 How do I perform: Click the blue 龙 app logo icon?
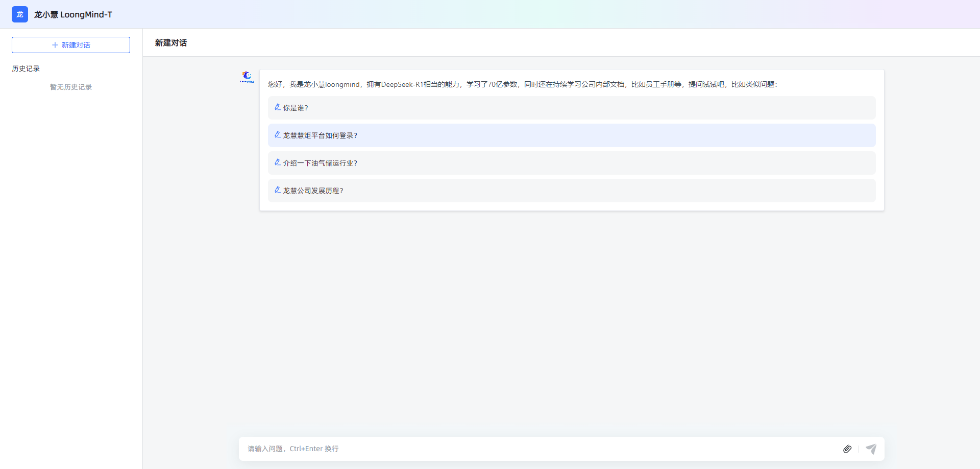pos(20,14)
